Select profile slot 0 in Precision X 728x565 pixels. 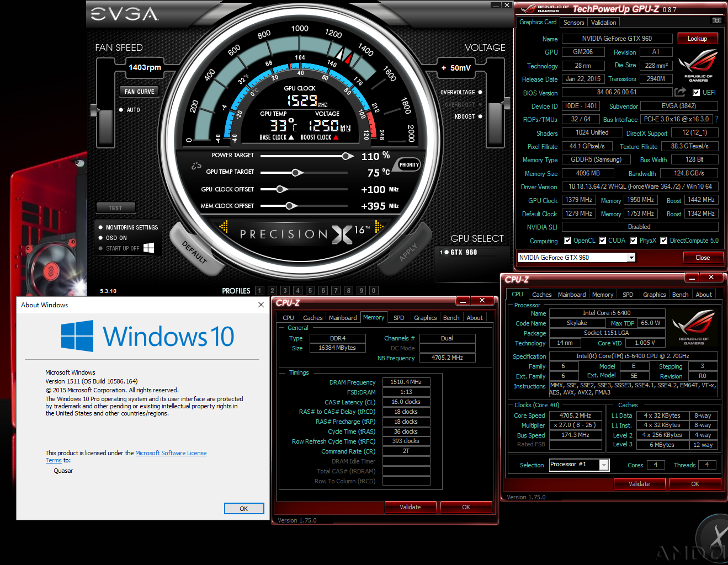(x=374, y=290)
